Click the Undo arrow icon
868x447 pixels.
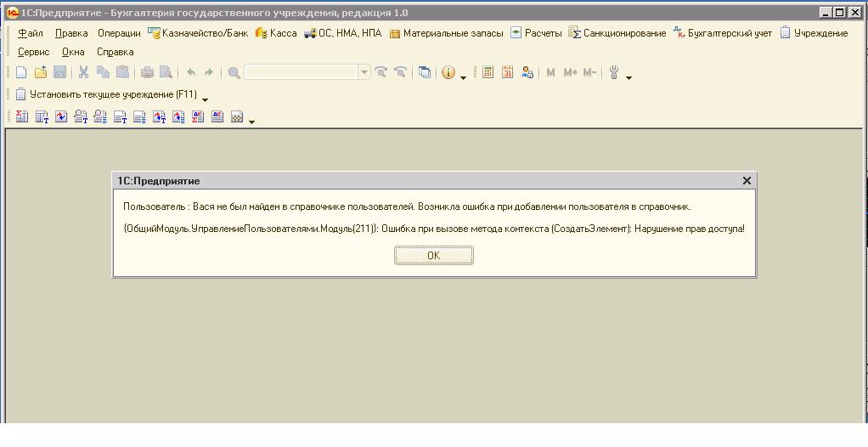[x=191, y=72]
